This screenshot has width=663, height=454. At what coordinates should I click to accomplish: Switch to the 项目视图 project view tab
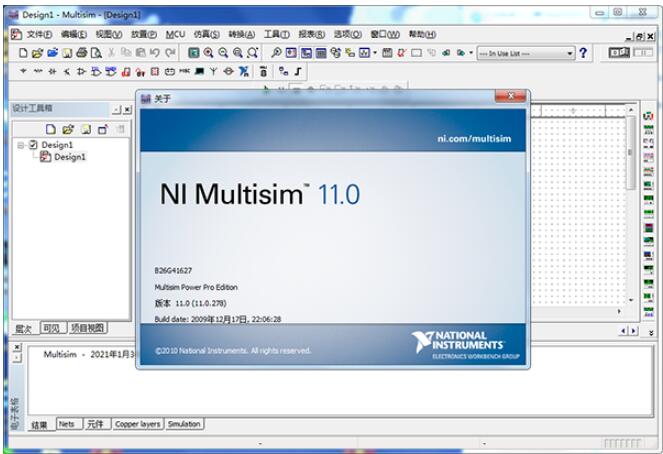click(x=88, y=328)
